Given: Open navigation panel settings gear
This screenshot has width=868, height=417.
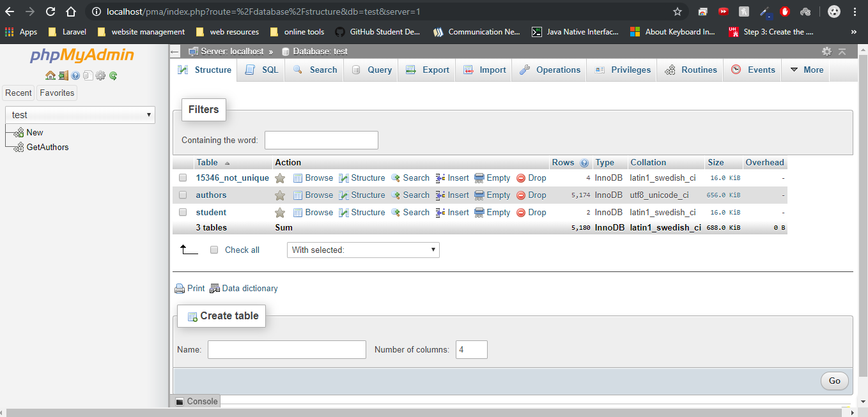Looking at the screenshot, I should click(100, 75).
